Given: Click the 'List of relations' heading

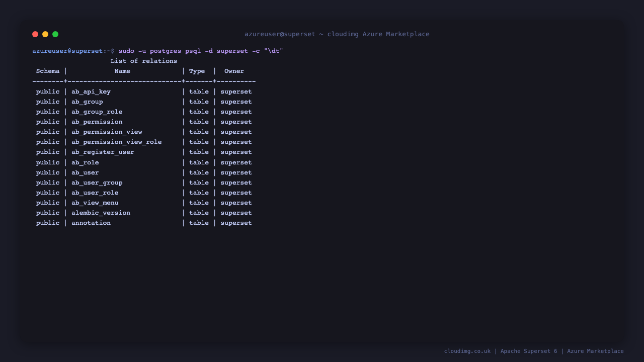Looking at the screenshot, I should [x=144, y=61].
